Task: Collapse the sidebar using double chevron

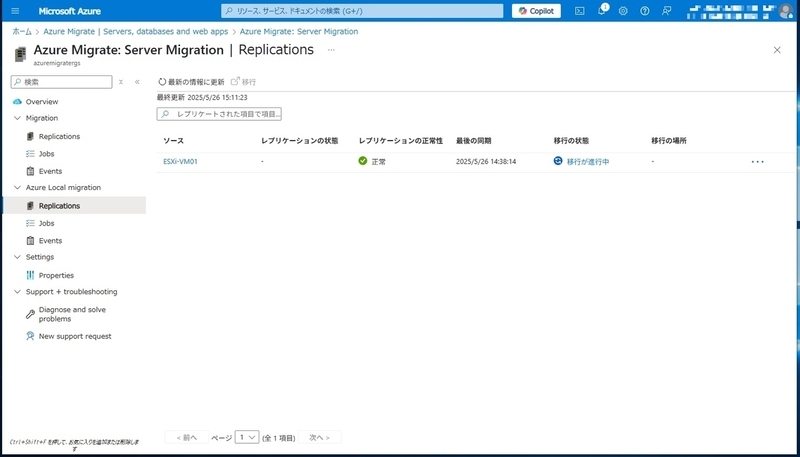Action: pyautogui.click(x=137, y=82)
